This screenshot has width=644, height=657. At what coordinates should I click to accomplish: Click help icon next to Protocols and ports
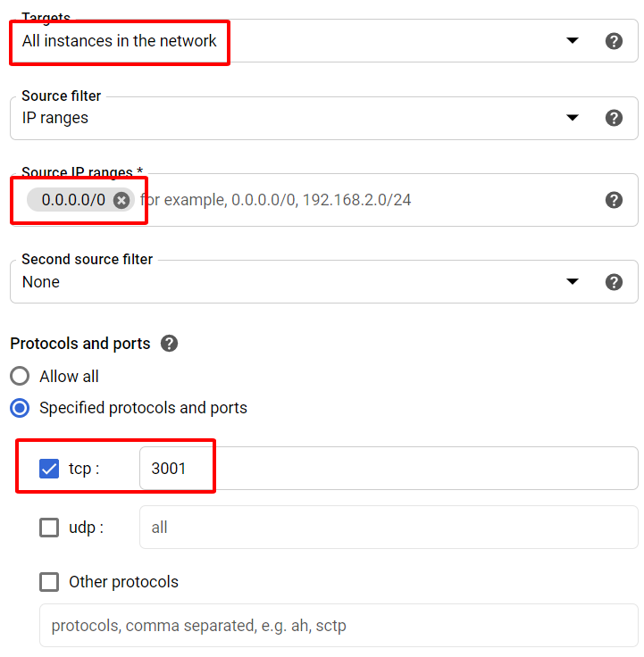169,344
